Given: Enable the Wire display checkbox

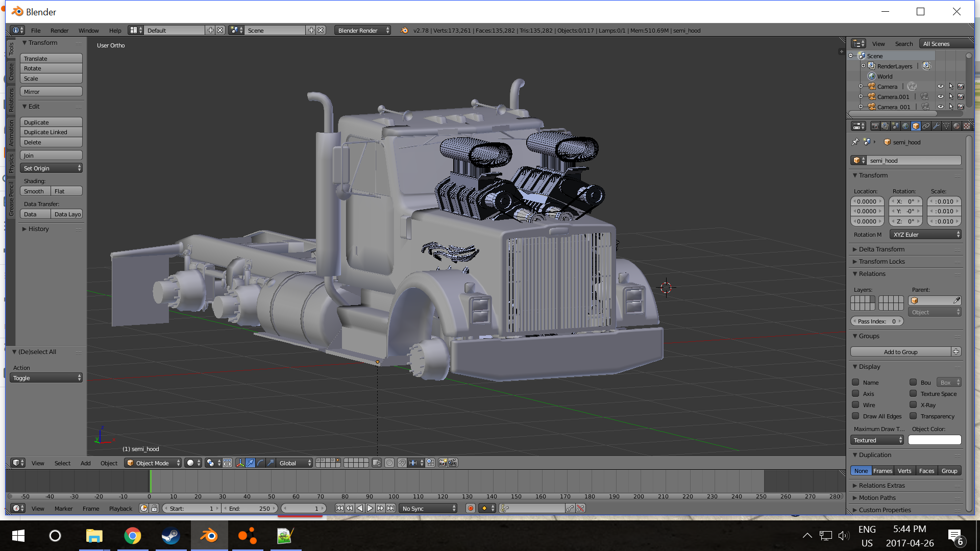Looking at the screenshot, I should click(x=855, y=405).
